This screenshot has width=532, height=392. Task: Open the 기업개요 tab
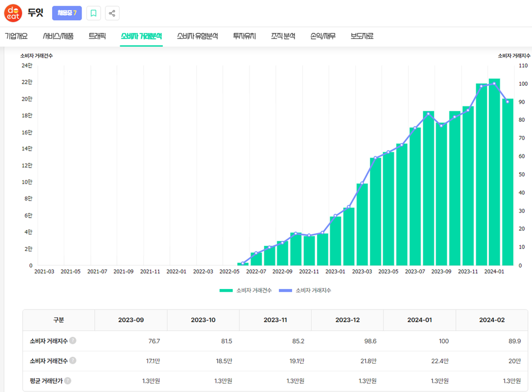[16, 36]
